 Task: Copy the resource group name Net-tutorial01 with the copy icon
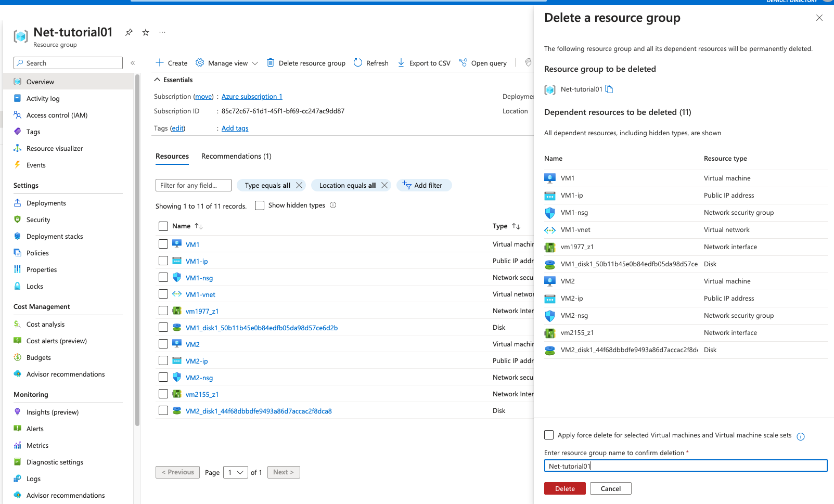[x=609, y=89]
